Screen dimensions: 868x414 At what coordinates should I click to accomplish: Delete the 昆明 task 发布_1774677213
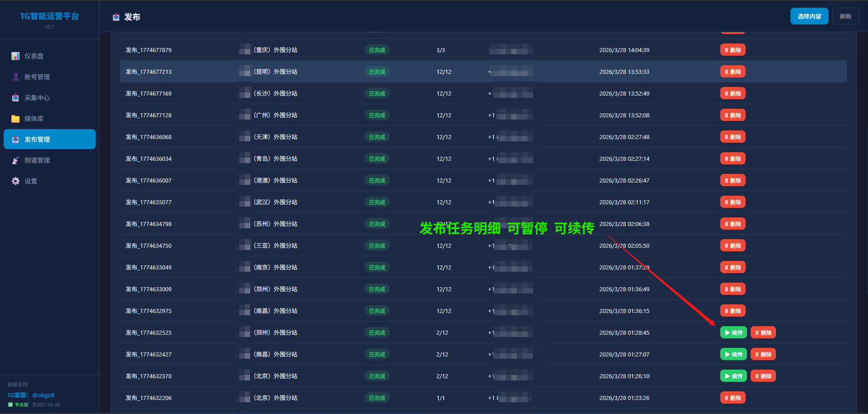(x=732, y=72)
